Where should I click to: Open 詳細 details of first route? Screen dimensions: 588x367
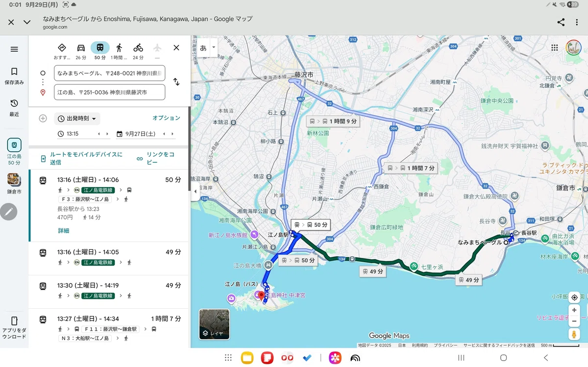[63, 230]
